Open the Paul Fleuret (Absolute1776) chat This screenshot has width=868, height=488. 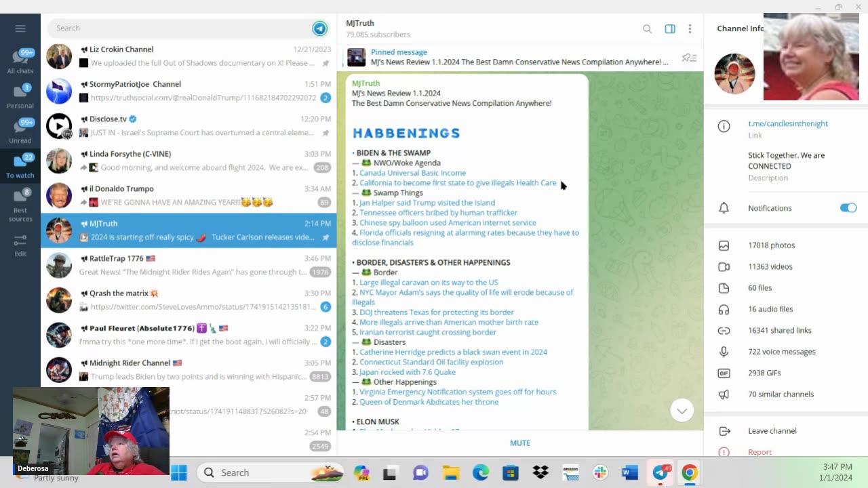tap(189, 335)
